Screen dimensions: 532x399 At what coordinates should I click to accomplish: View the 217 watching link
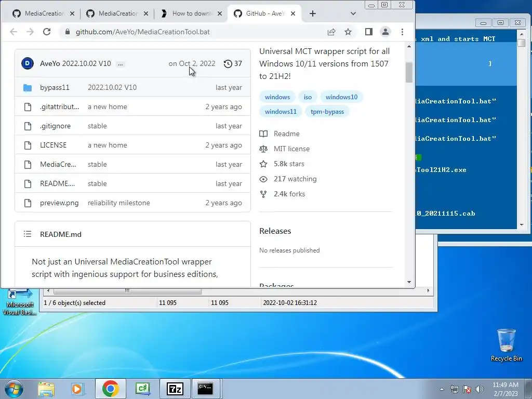(x=295, y=179)
